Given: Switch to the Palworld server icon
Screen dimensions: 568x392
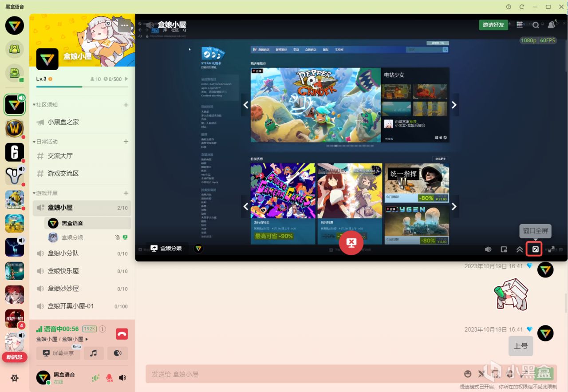Looking at the screenshot, I should (15, 200).
